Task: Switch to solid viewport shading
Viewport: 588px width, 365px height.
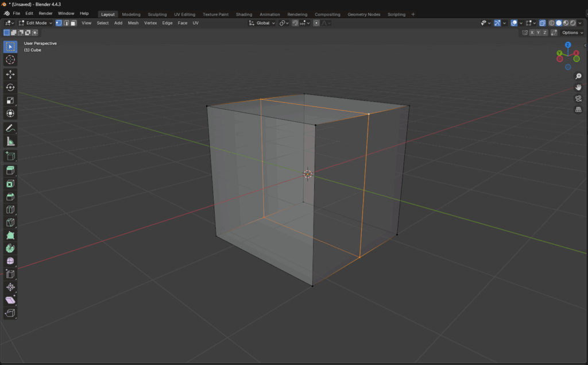Action: 559,23
